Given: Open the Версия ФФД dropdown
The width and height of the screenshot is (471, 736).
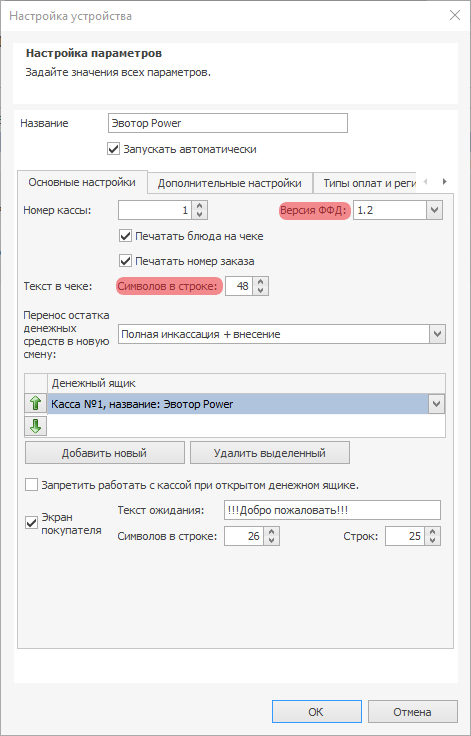Looking at the screenshot, I should pyautogui.click(x=434, y=210).
